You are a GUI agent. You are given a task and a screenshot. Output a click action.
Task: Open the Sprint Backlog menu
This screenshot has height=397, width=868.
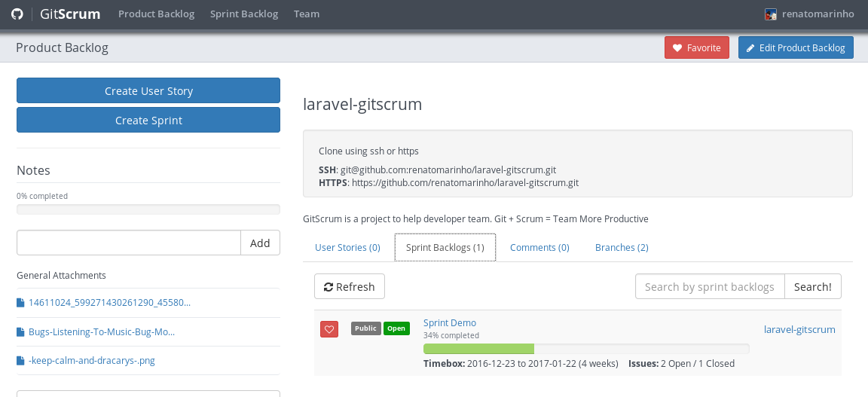pyautogui.click(x=244, y=14)
